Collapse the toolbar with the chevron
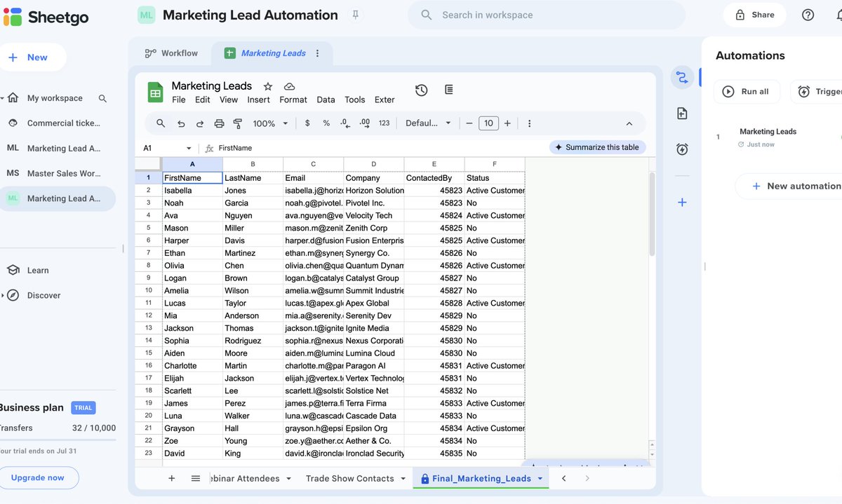This screenshot has height=504, width=842. [629, 123]
